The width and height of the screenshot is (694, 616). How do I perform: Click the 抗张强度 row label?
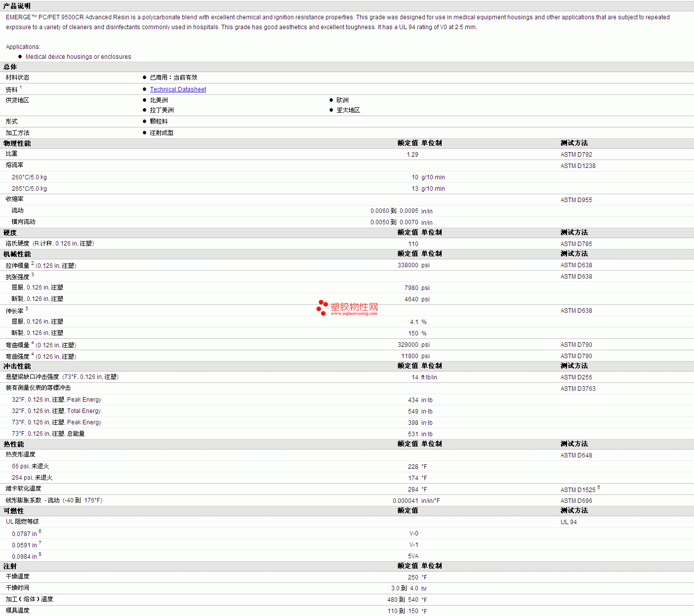pos(17,277)
